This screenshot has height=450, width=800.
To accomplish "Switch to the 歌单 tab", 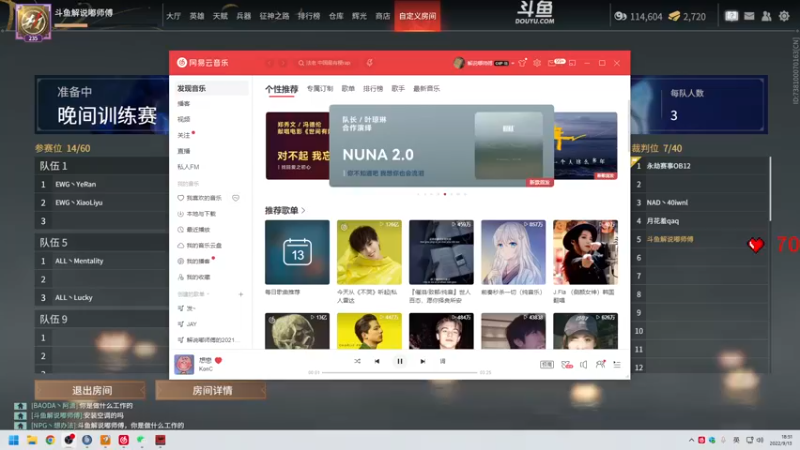I will 348,89.
